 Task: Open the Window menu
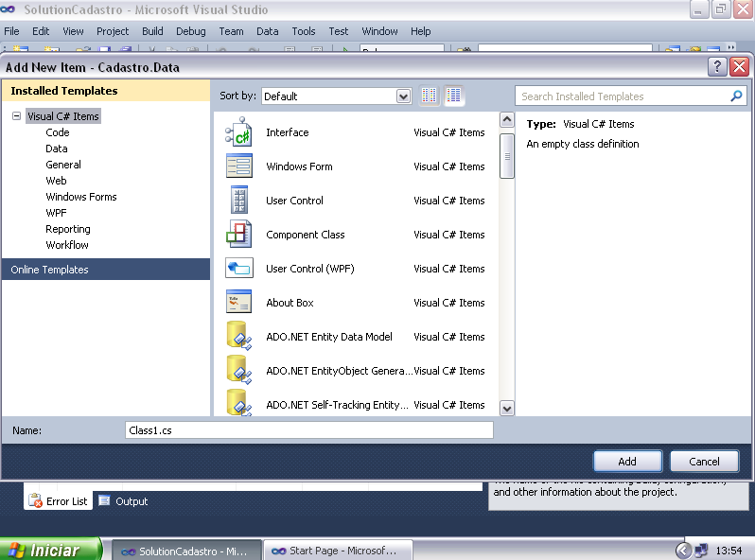[379, 31]
